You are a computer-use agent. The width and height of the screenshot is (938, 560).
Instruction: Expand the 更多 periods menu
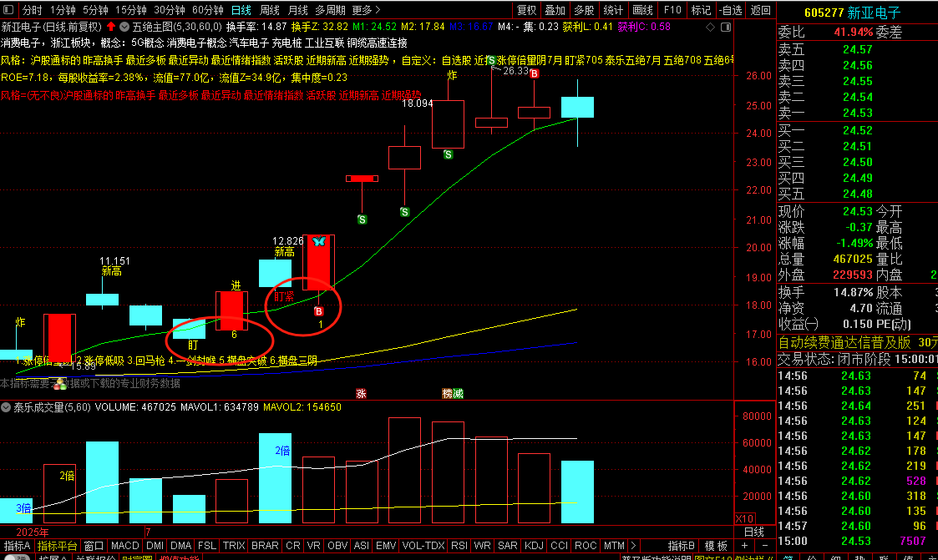pos(366,10)
